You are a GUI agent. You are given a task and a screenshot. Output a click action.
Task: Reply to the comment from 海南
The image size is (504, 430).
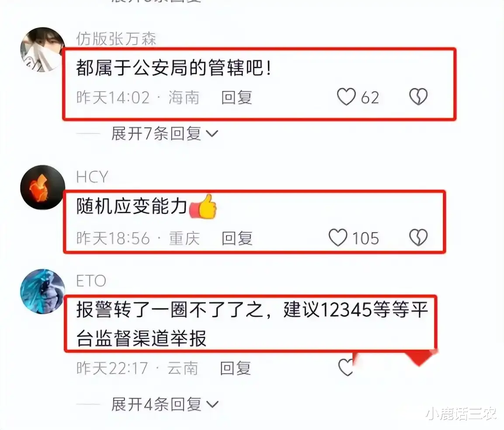coord(237,97)
